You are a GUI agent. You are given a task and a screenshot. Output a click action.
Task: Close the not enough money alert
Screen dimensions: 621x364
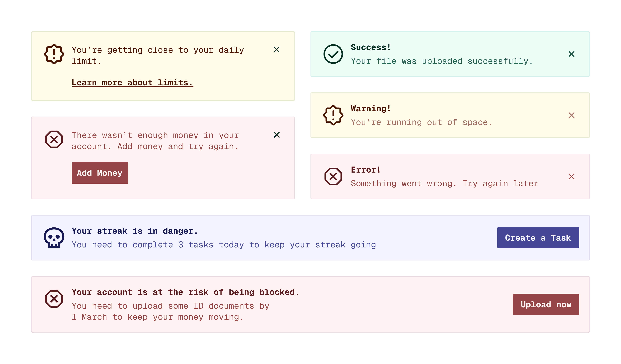tap(276, 135)
